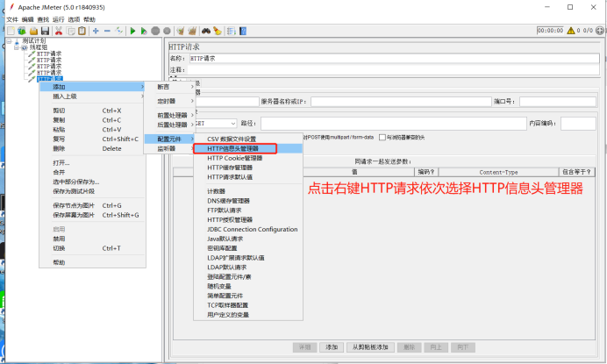Open the Templates toolbar icon
Screen dimensions: 607x364
point(22,31)
